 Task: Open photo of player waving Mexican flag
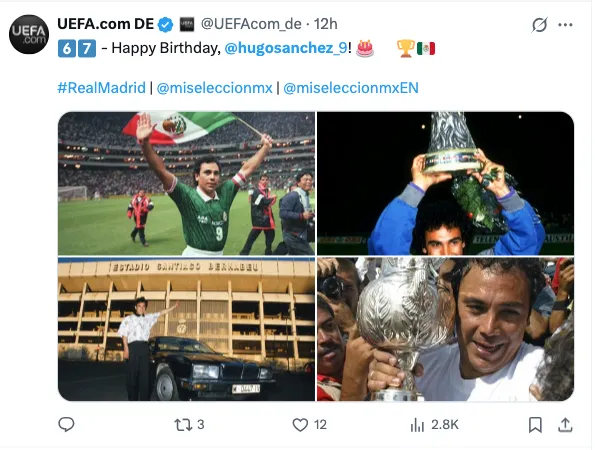coord(186,183)
